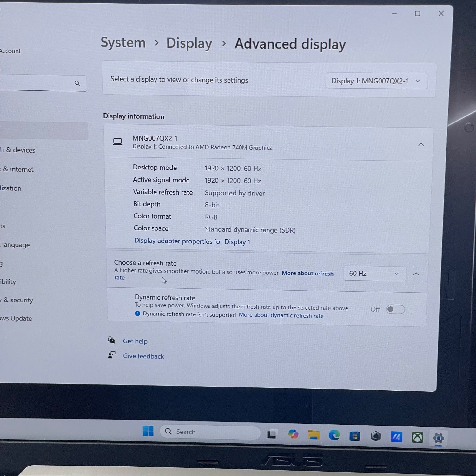
Task: Collapse the MNG007QX2-1 display information section
Action: (421, 145)
